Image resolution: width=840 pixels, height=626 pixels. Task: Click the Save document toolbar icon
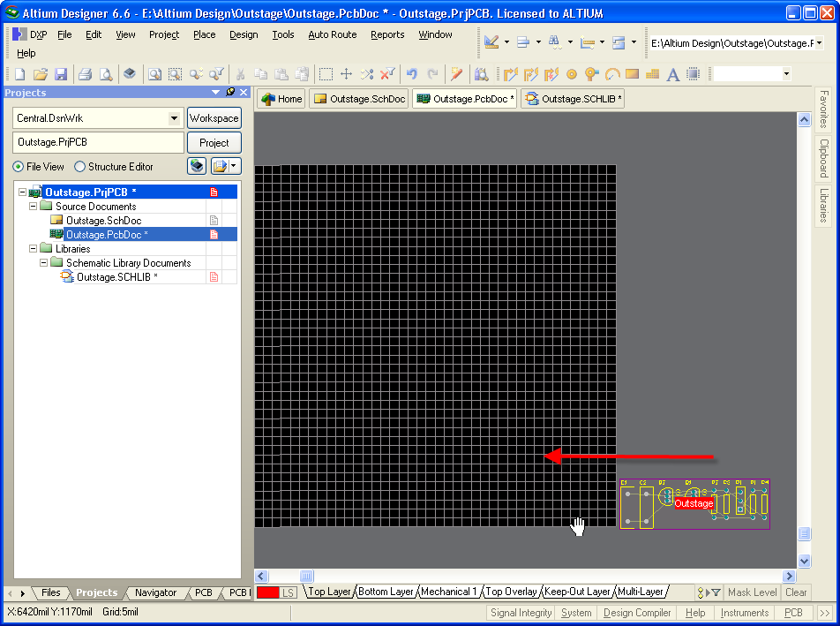coord(61,74)
